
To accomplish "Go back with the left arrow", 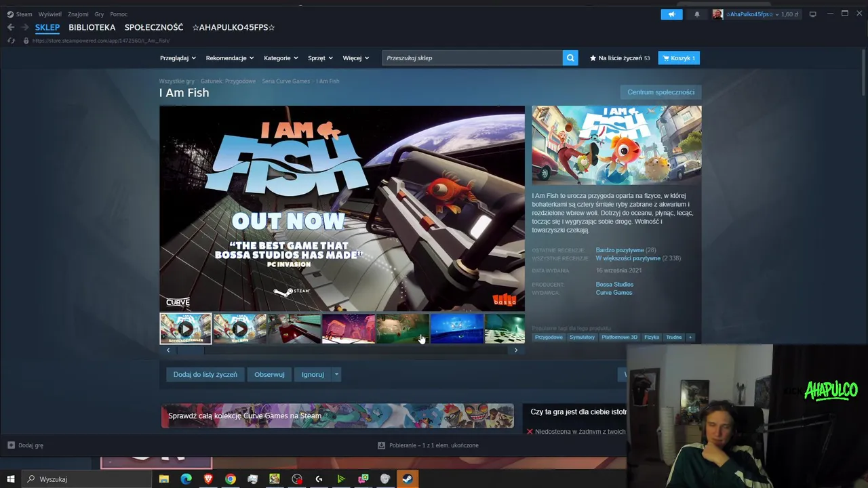I will coord(11,27).
